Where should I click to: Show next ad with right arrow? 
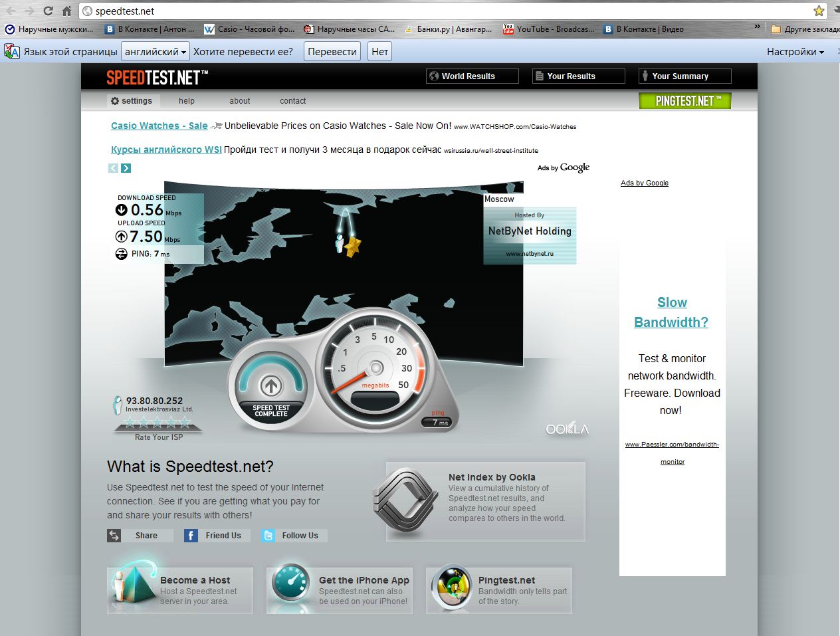click(x=126, y=168)
